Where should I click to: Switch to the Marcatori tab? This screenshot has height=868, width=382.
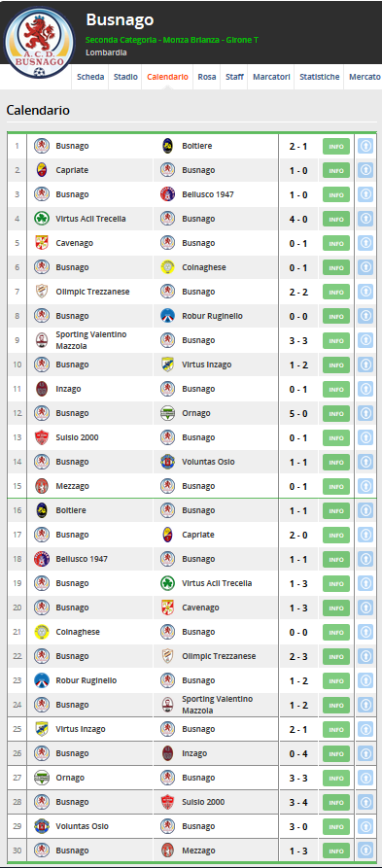tap(271, 77)
